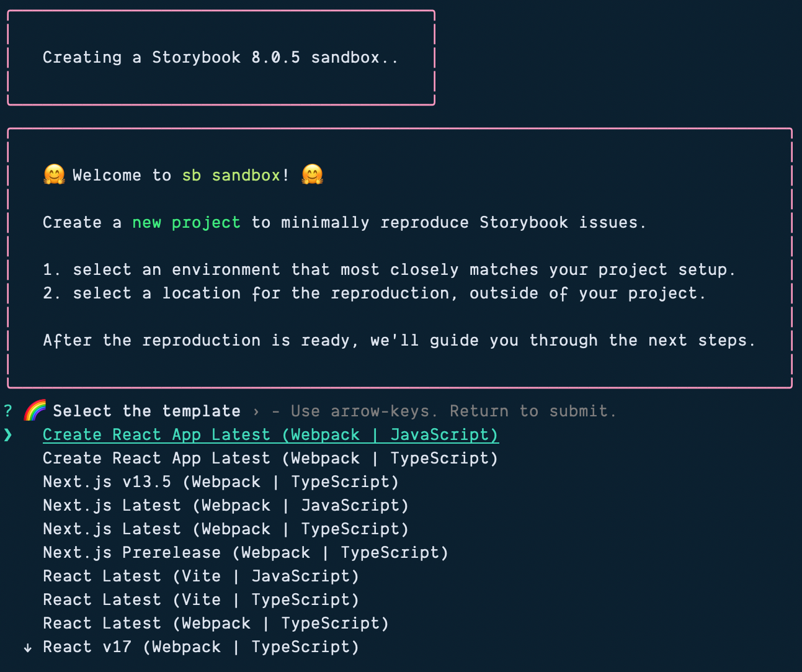Click the rainbow emoji beside the prompt
Viewport: 802px width, 672px height.
click(x=34, y=410)
